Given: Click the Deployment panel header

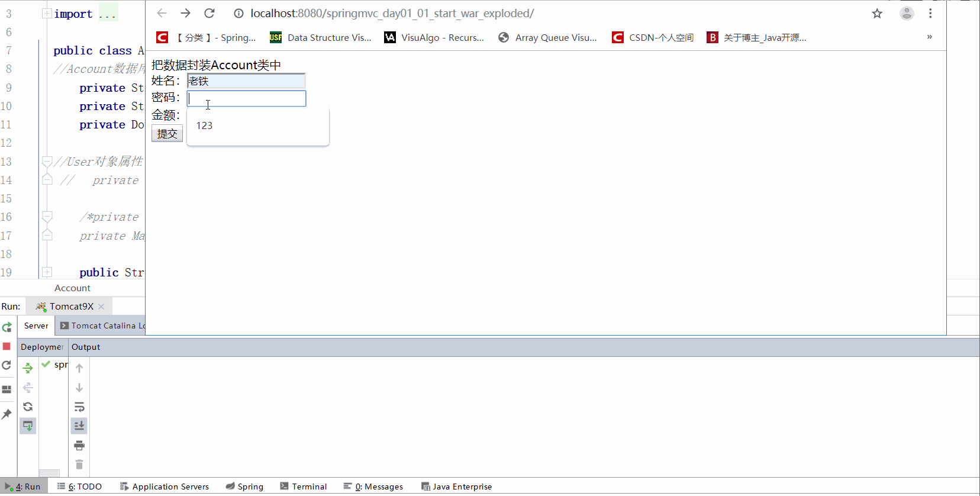Looking at the screenshot, I should [x=42, y=347].
